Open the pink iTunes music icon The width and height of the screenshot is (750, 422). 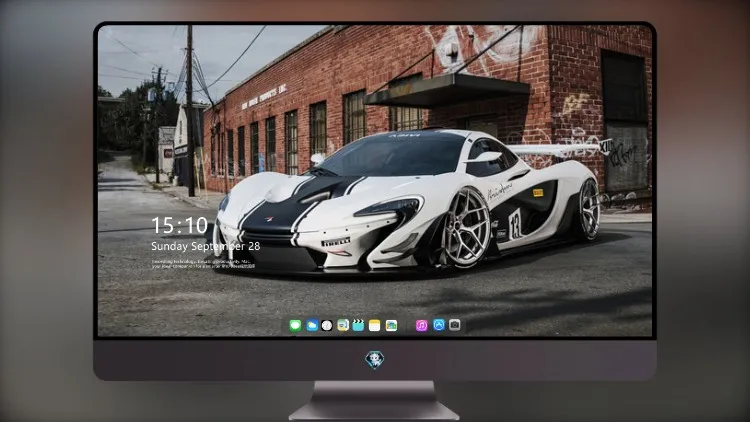click(421, 325)
